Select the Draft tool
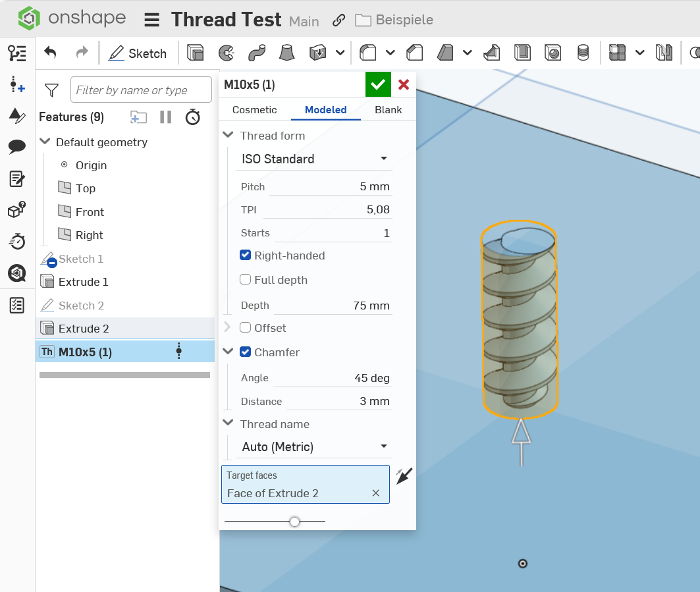Image resolution: width=700 pixels, height=592 pixels. [445, 53]
